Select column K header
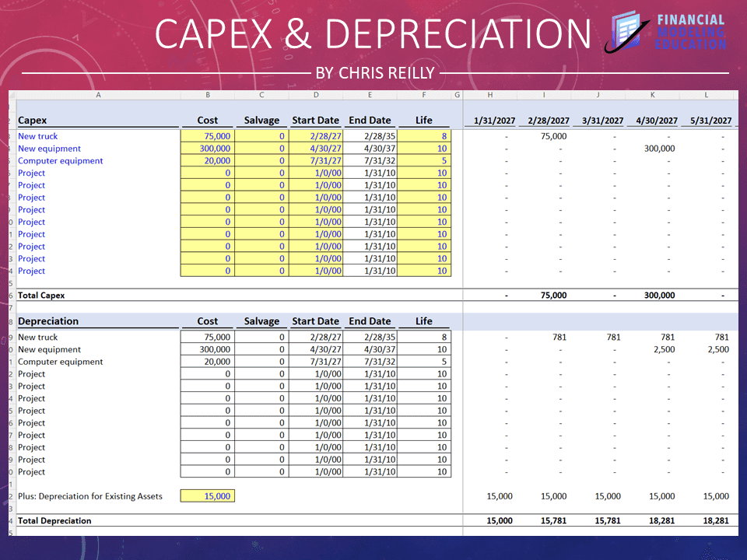Screen dimensions: 747x560 (652, 95)
